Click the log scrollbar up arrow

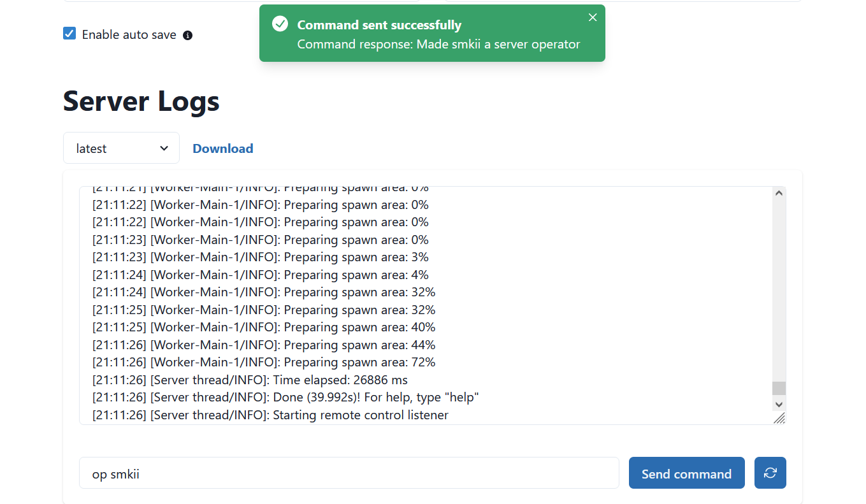click(779, 194)
